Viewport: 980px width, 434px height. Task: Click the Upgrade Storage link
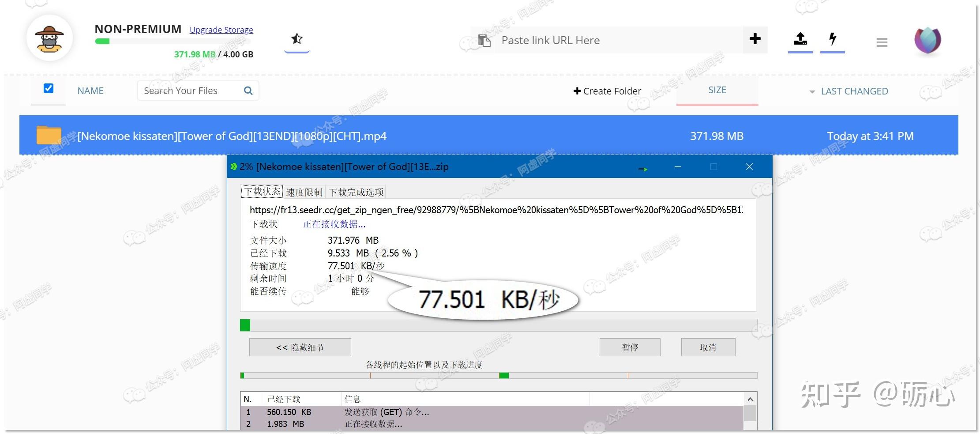[222, 30]
